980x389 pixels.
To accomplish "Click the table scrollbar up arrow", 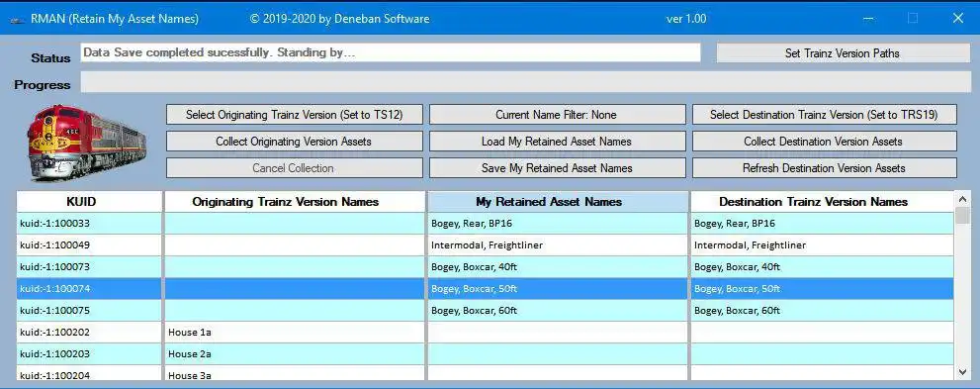I will tap(962, 199).
